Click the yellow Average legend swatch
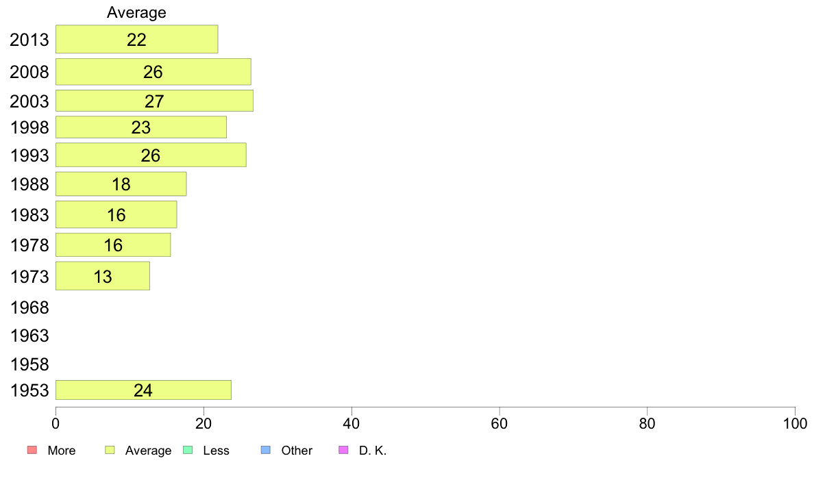814x504 pixels. [110, 450]
